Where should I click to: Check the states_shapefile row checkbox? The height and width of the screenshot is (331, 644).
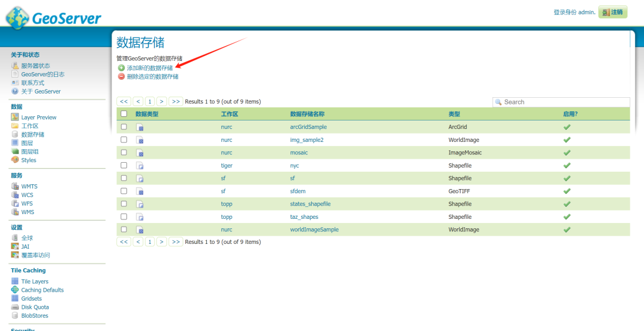tap(123, 204)
